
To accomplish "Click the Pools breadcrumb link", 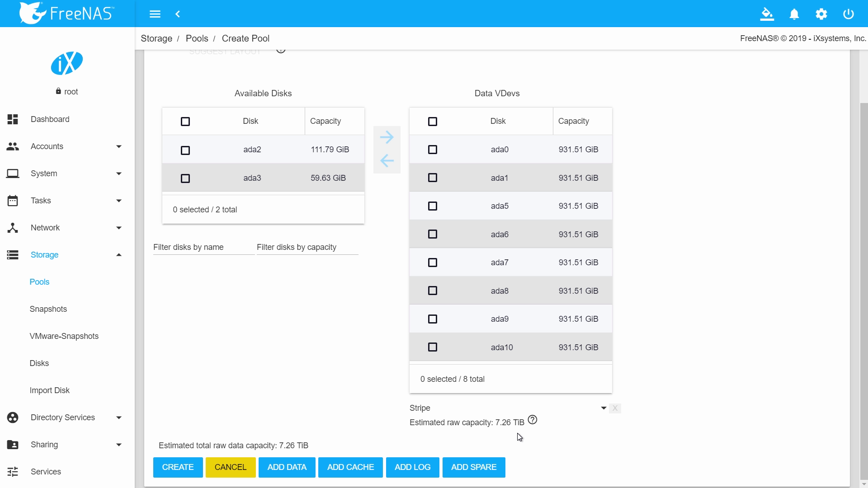I will coord(197,38).
